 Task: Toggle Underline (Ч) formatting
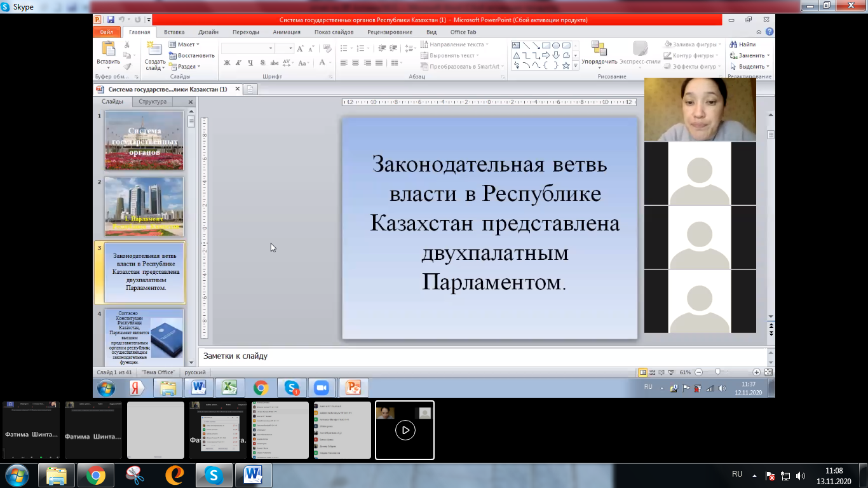click(x=250, y=63)
